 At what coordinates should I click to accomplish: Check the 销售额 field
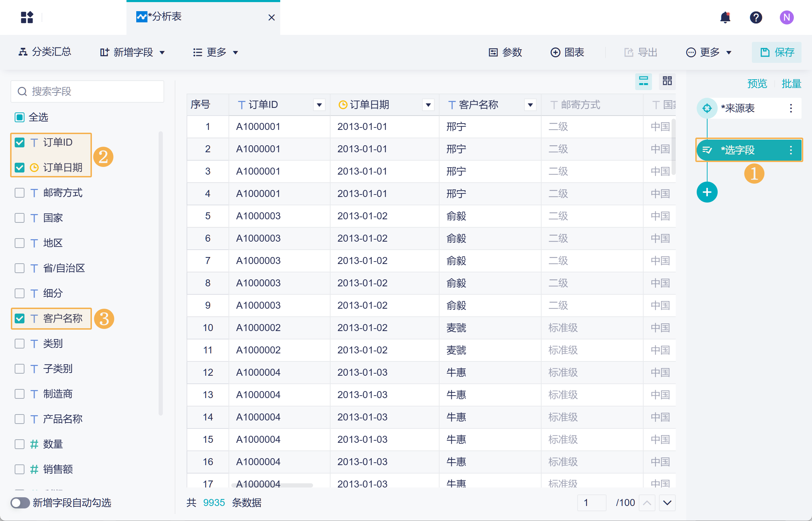pos(20,469)
